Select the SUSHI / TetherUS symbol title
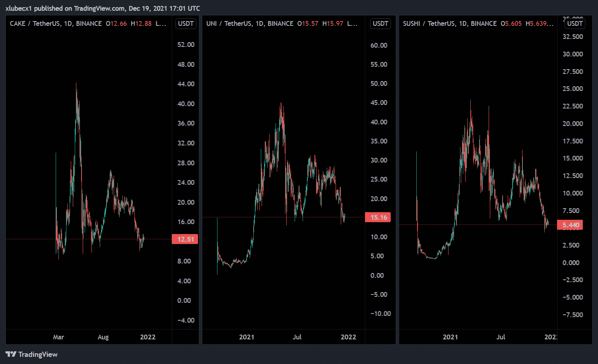Viewport: 598px width, 364px height. pyautogui.click(x=450, y=23)
